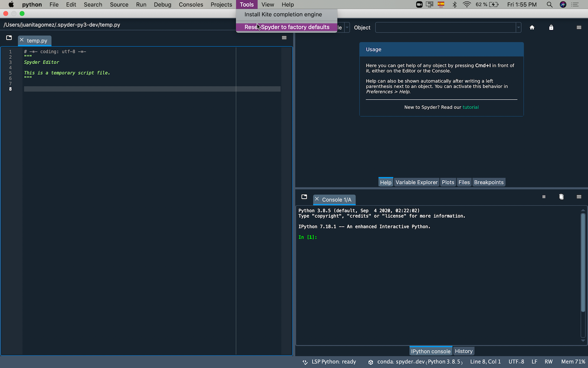Select Reset Spyder to factory defaults
The image size is (588, 368).
(287, 27)
